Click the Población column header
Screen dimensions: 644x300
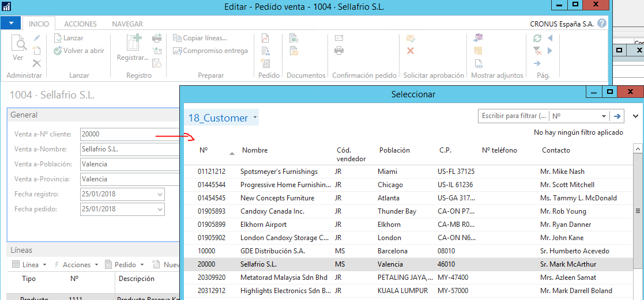(394, 150)
